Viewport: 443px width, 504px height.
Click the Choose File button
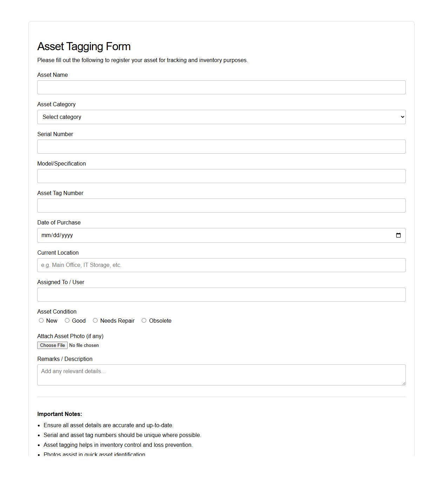[x=52, y=345]
